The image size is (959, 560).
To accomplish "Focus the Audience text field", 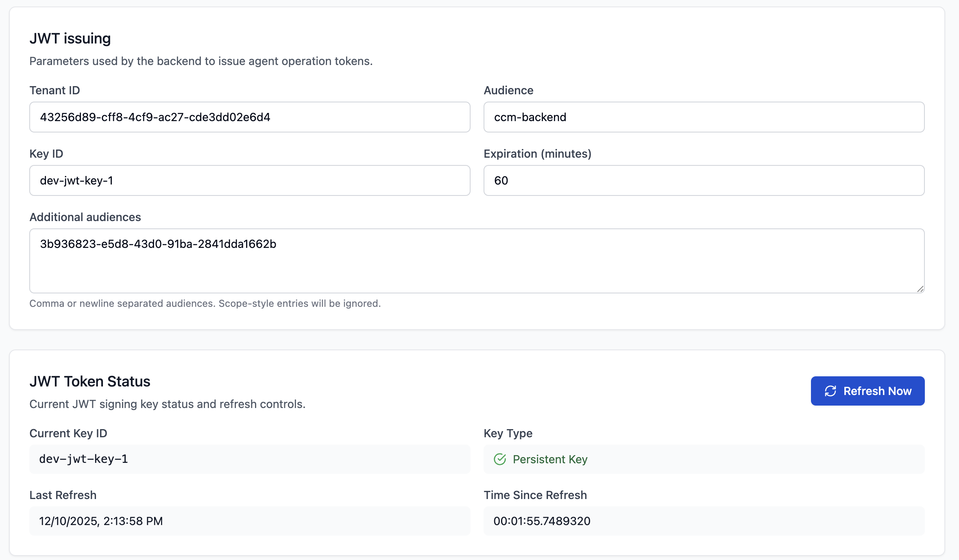I will coord(704,117).
